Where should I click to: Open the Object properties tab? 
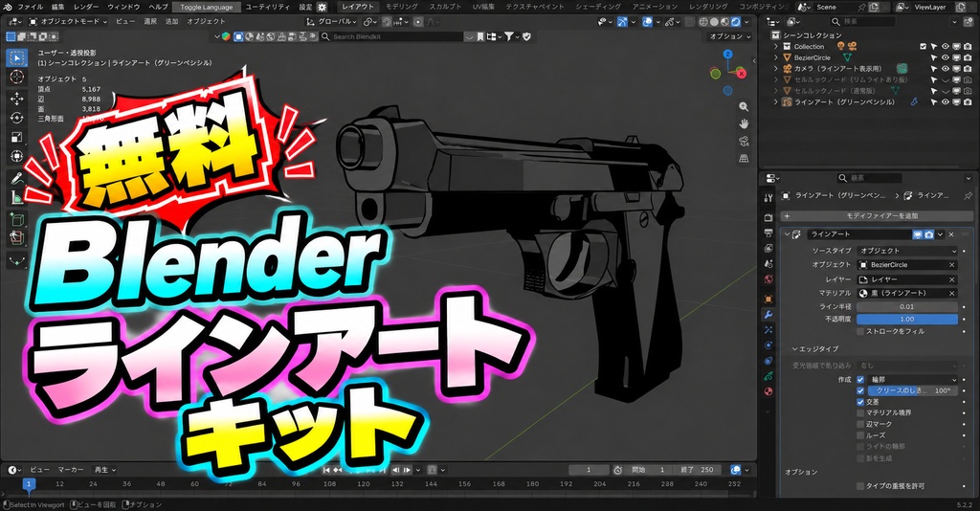tap(768, 300)
